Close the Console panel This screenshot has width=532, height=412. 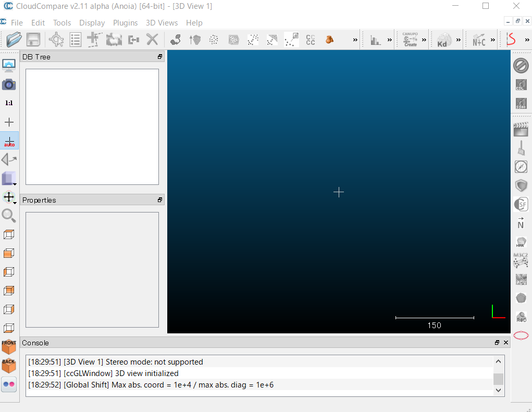click(506, 343)
